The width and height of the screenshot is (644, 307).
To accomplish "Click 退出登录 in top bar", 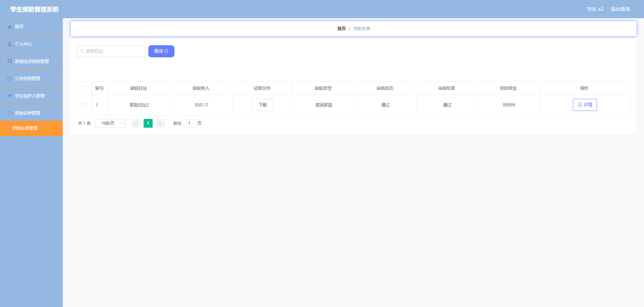I will (x=620, y=9).
